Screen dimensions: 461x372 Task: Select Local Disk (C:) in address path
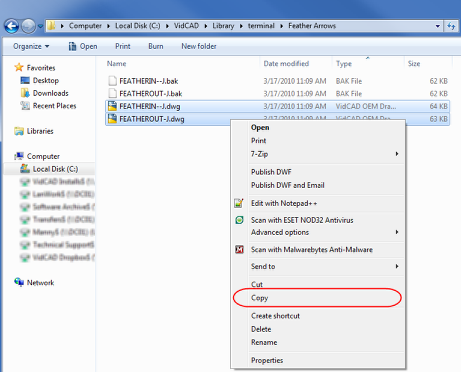click(138, 26)
